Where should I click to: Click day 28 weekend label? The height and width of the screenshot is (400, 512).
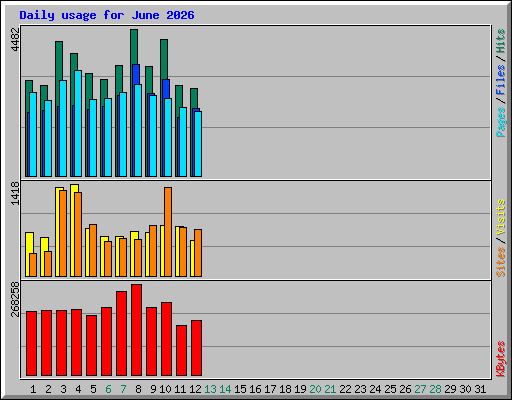tap(435, 389)
